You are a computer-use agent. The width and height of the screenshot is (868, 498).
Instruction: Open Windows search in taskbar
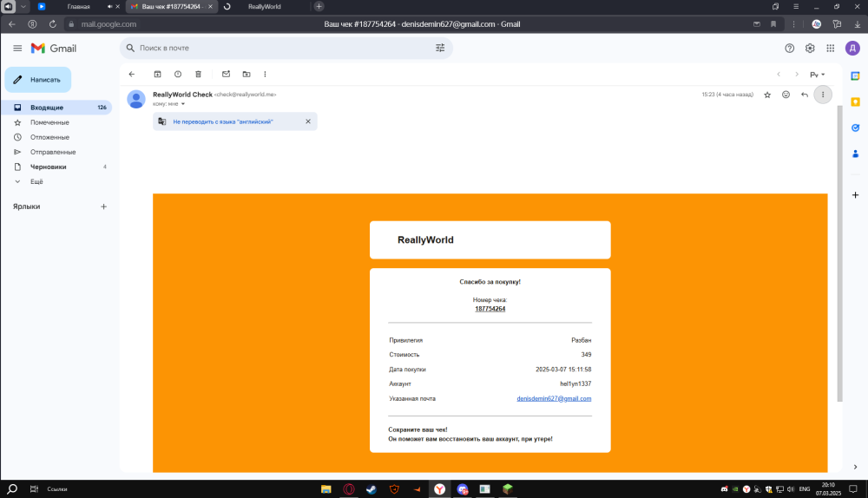click(x=12, y=489)
